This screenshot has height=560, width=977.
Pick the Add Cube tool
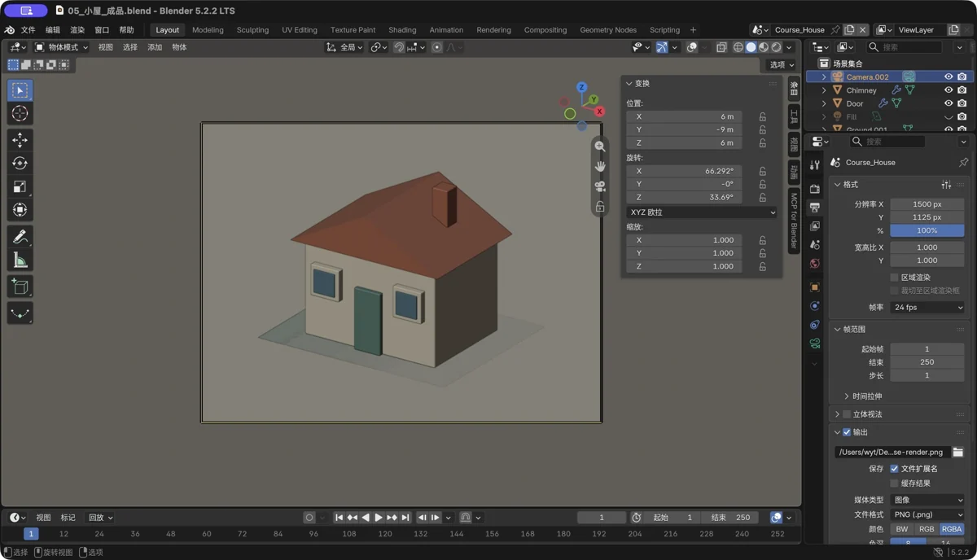pos(20,287)
